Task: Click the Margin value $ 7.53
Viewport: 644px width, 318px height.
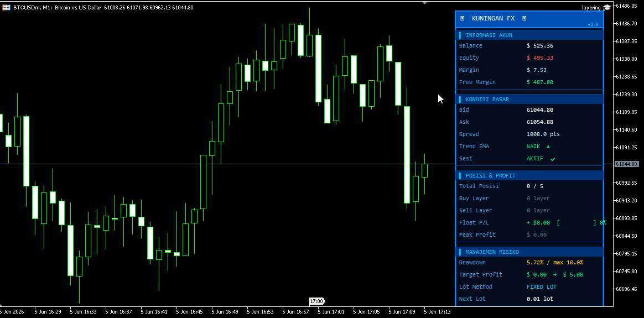Action: 537,70
